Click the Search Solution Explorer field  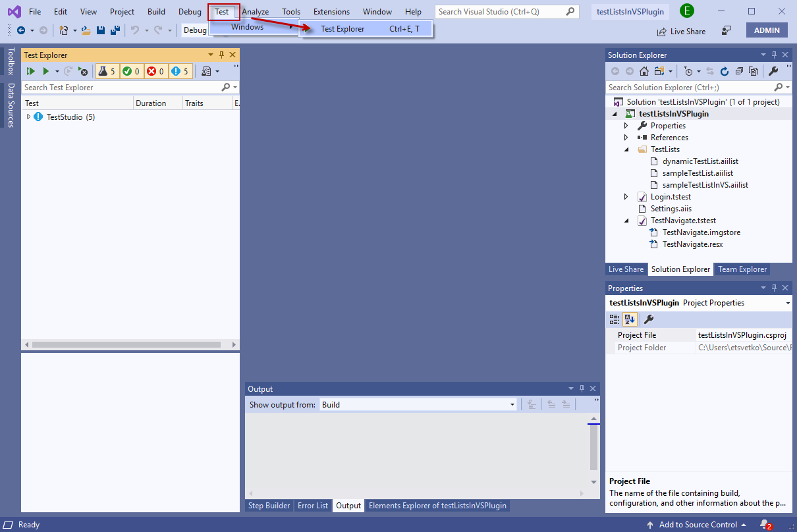pos(699,87)
